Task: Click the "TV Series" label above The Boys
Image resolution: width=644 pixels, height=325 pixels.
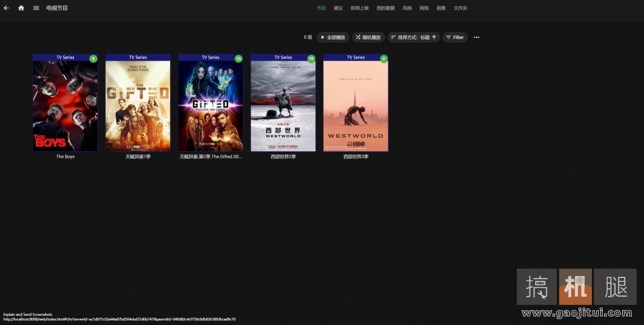Action: coord(65,57)
